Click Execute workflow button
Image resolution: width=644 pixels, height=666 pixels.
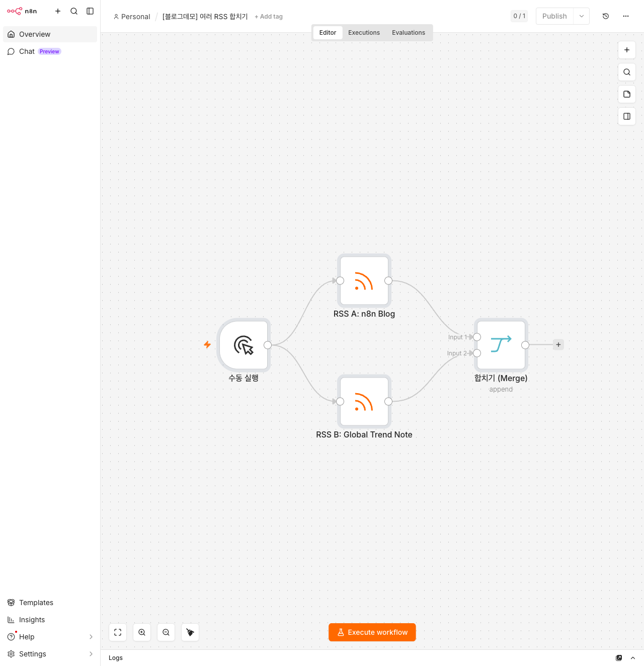point(372,632)
